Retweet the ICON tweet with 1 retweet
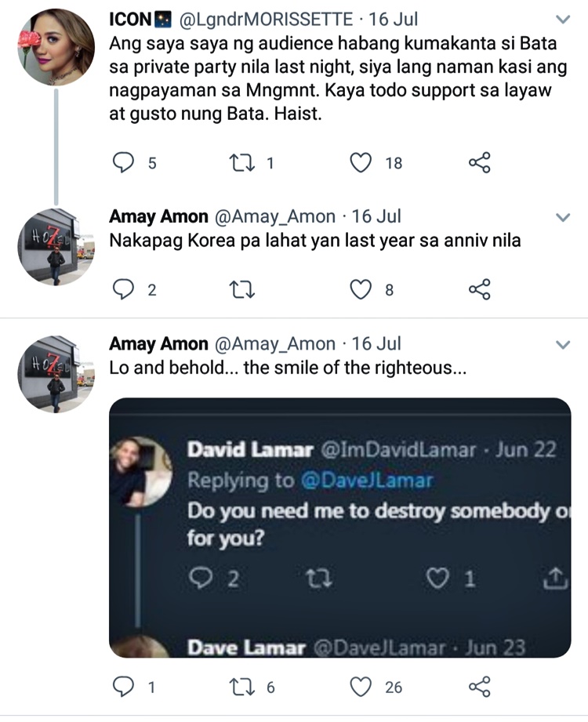The image size is (588, 722). [242, 162]
